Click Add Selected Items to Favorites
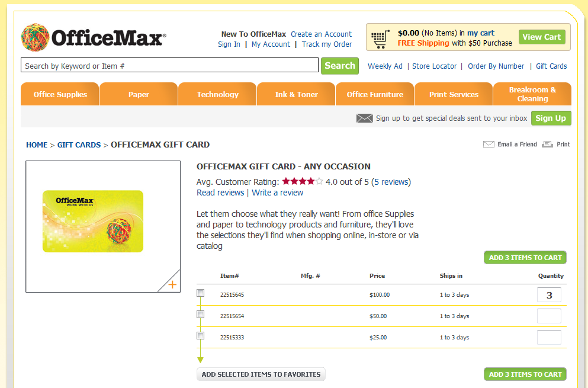Image resolution: width=588 pixels, height=388 pixels. point(261,374)
